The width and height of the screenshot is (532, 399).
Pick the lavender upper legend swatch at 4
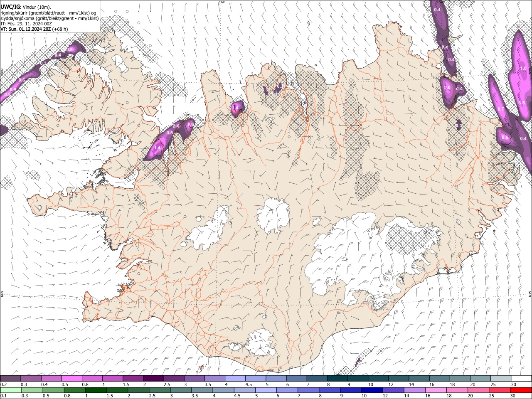click(236, 378)
